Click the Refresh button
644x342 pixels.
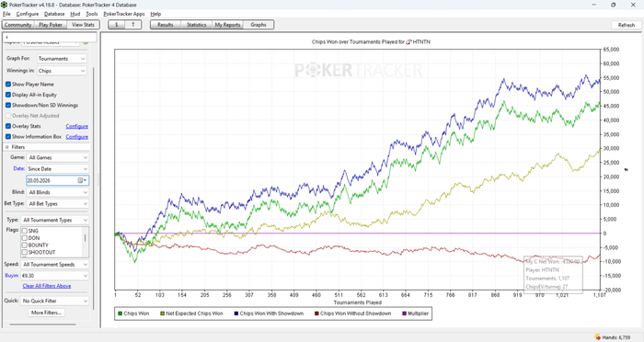(627, 25)
